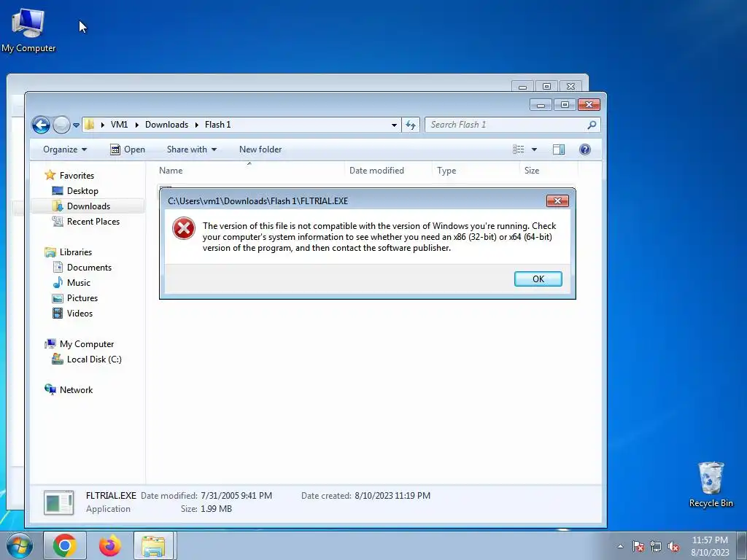
Task: Click the FLTRIAL.EXE thumbnail in details pane
Action: [58, 503]
